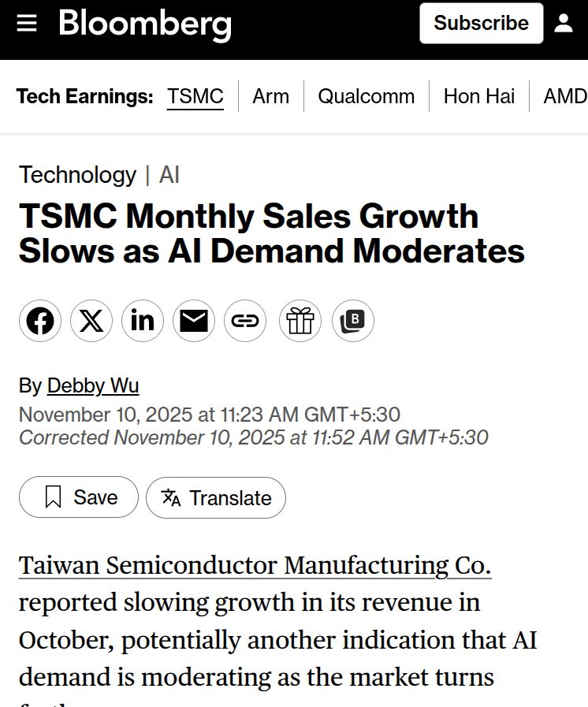Share the article on X
The image size is (588, 707).
[91, 321]
